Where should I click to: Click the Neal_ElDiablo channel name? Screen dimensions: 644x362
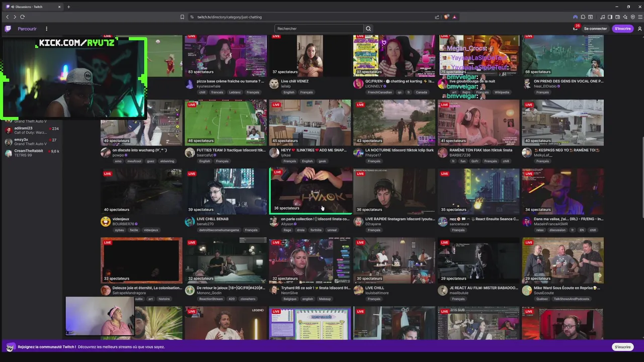pyautogui.click(x=546, y=86)
